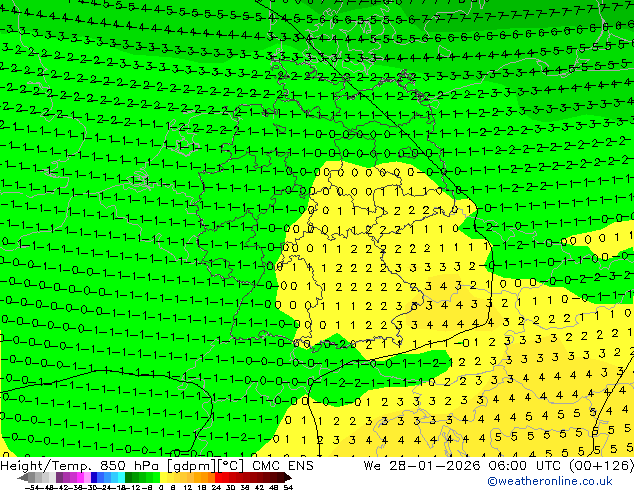Viewport: 634px width, 490px height.
Task: Click the gray left arrow tip of the legend
Action: [x=22, y=478]
